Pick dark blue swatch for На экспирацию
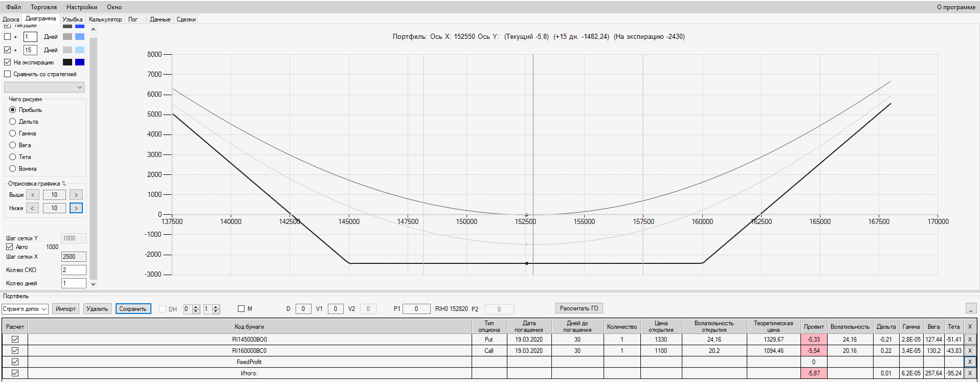The height and width of the screenshot is (382, 980). click(x=80, y=62)
